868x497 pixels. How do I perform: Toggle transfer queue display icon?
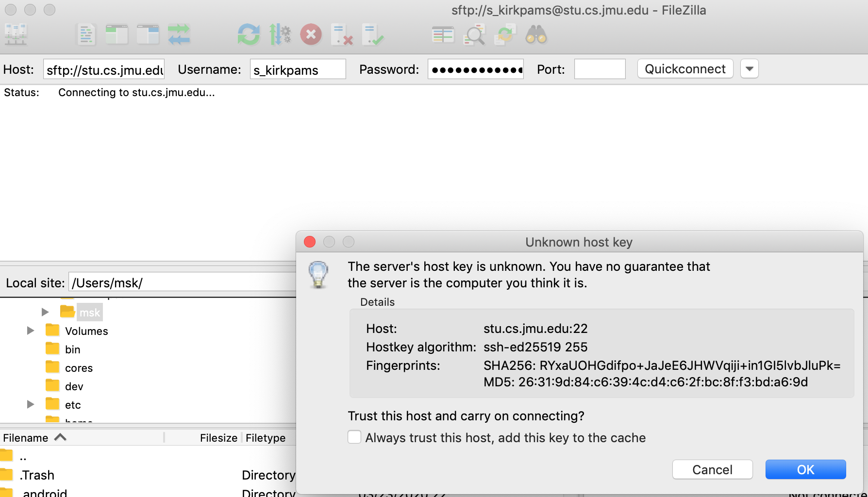tap(179, 35)
